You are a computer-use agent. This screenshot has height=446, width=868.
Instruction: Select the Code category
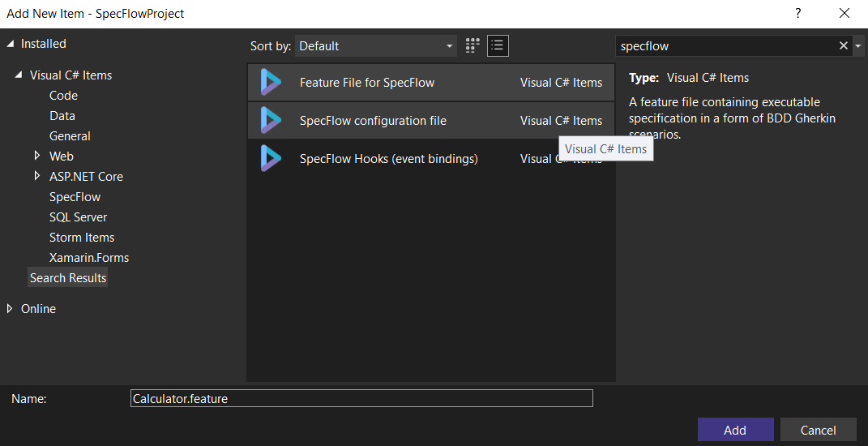(63, 96)
